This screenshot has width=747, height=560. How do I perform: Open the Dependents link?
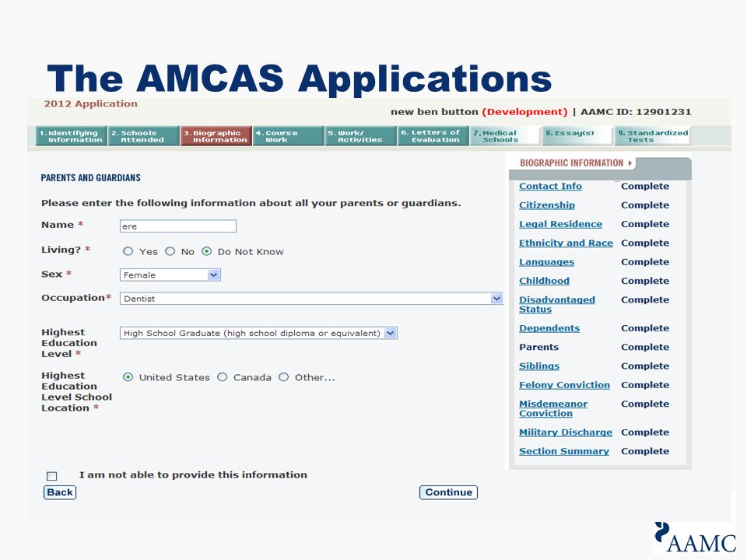click(549, 328)
